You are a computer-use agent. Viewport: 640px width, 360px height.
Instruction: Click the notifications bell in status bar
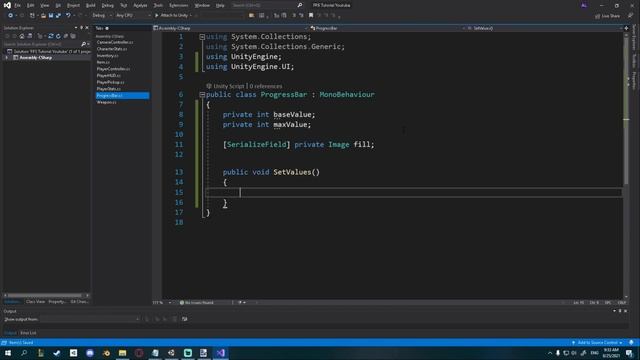point(631,342)
